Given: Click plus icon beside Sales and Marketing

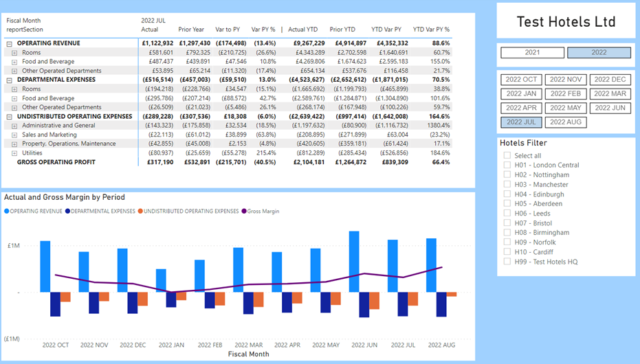Looking at the screenshot, I should tap(15, 135).
